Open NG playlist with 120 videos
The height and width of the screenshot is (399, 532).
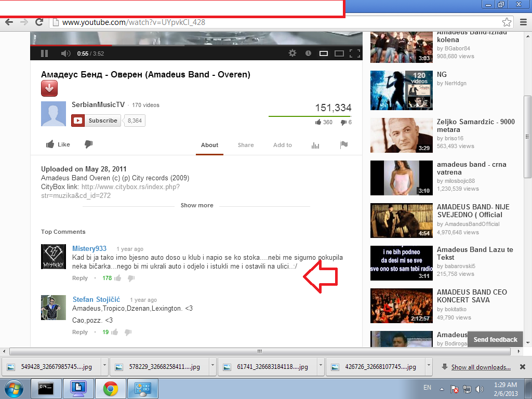point(402,90)
